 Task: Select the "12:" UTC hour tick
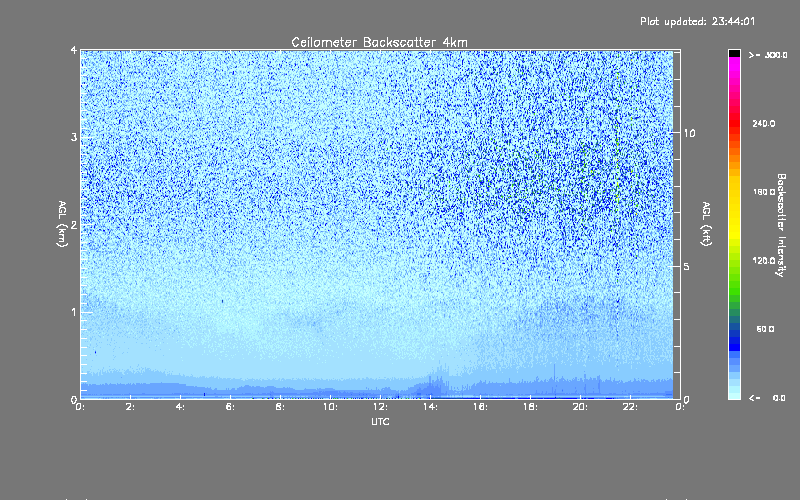381,407
